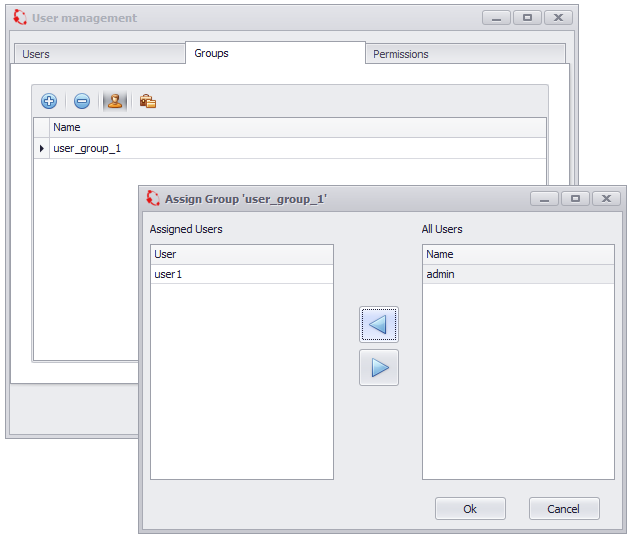Click the row indicator arrow beside user_group_1
The width and height of the screenshot is (631, 539).
(x=41, y=148)
